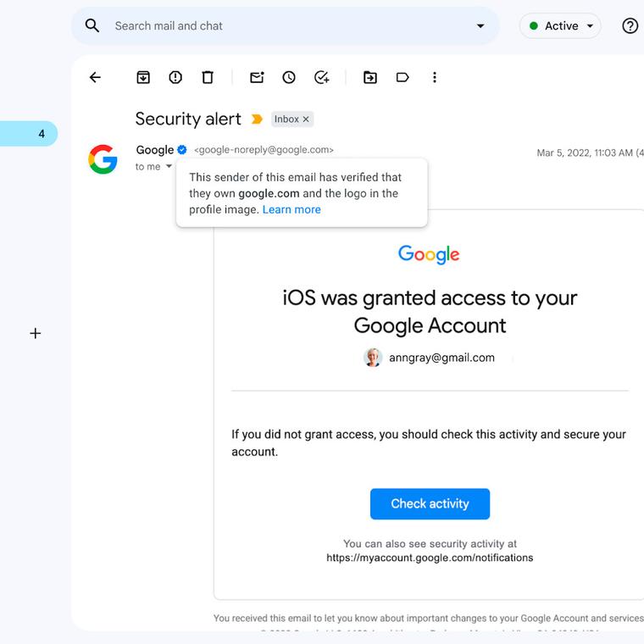Expand recipient details next to 'to me'
This screenshot has width=644, height=644.
(169, 167)
